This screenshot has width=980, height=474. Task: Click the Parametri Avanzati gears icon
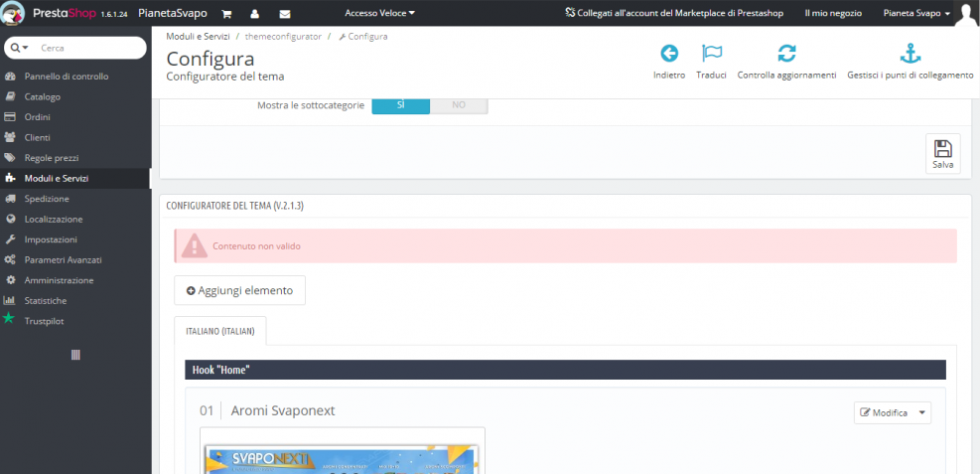[x=9, y=259]
